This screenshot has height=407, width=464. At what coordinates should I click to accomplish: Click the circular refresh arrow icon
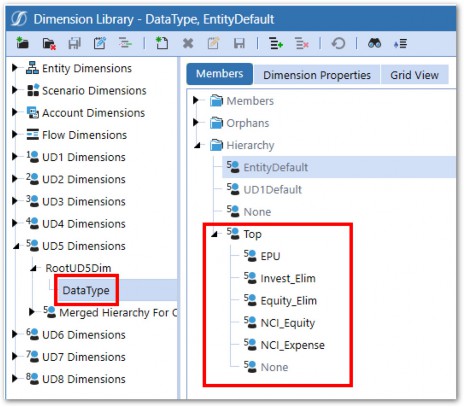338,43
